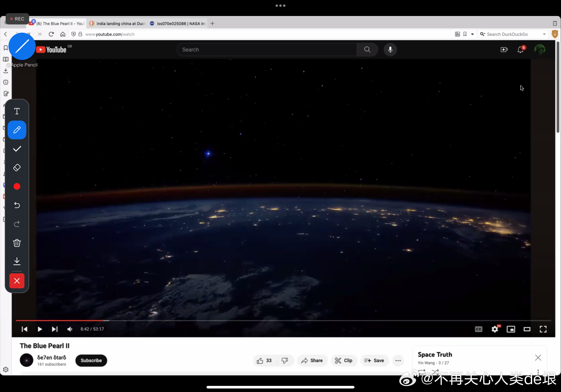Click the Share button under the video

click(x=312, y=361)
